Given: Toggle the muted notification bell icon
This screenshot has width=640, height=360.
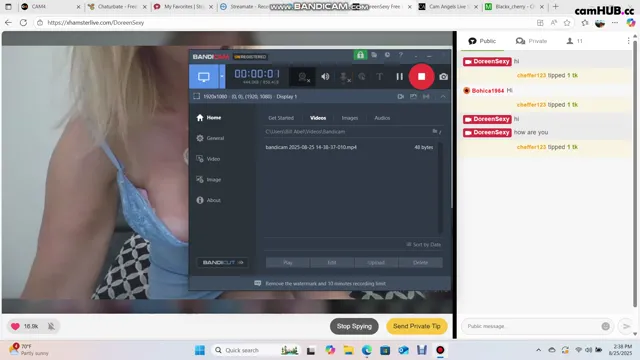Looking at the screenshot, I should click(x=51, y=326).
